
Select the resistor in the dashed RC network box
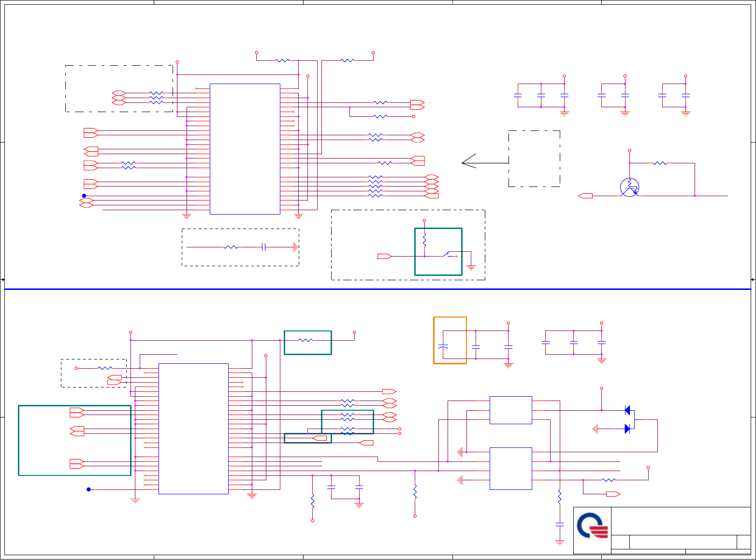(x=231, y=247)
